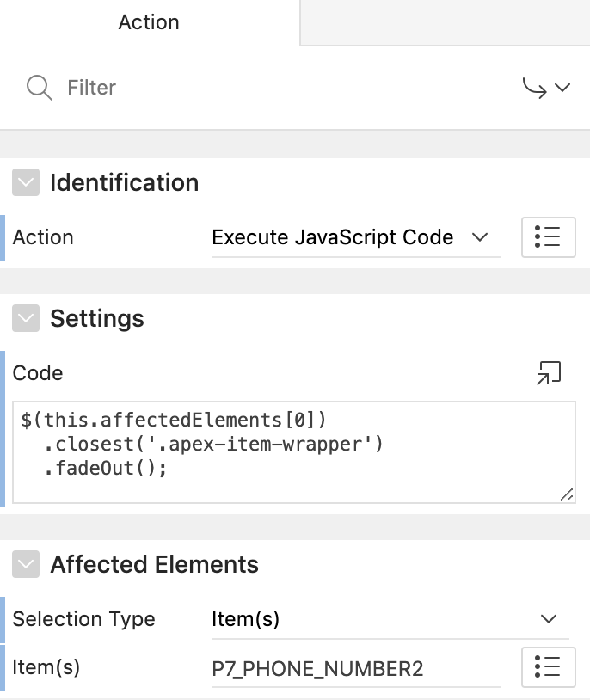Open the Item(s) list picker icon

tap(548, 667)
